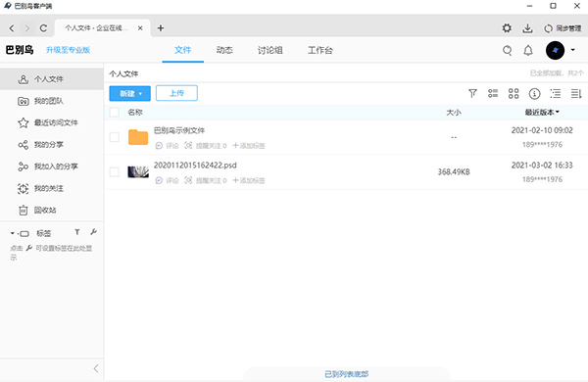Go back with the browser back arrow
This screenshot has height=382, width=588.
12,28
